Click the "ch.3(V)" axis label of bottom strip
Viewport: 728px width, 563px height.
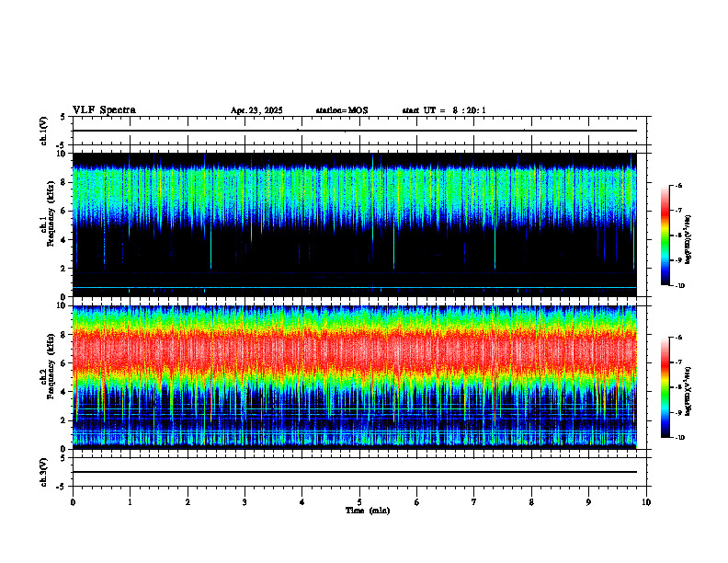[44, 473]
